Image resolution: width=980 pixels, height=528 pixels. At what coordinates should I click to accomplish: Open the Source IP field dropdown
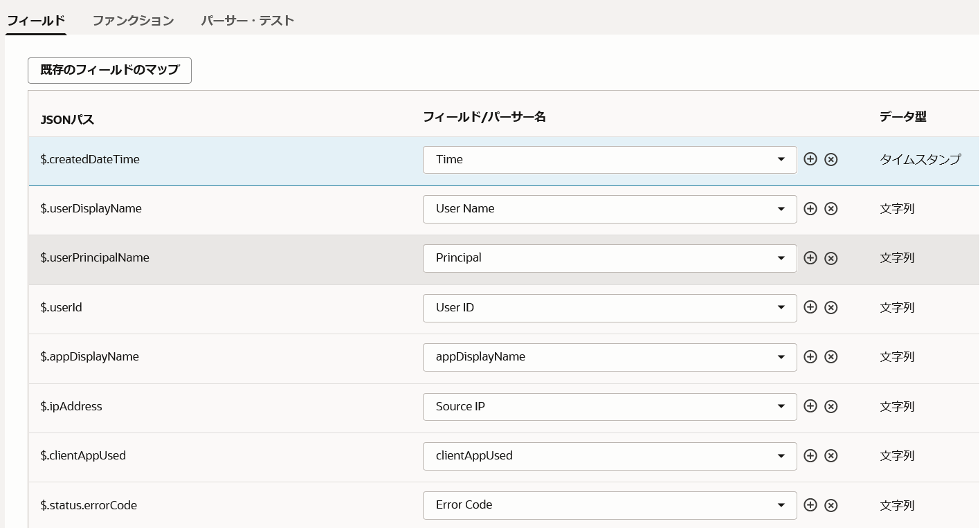[610, 406]
